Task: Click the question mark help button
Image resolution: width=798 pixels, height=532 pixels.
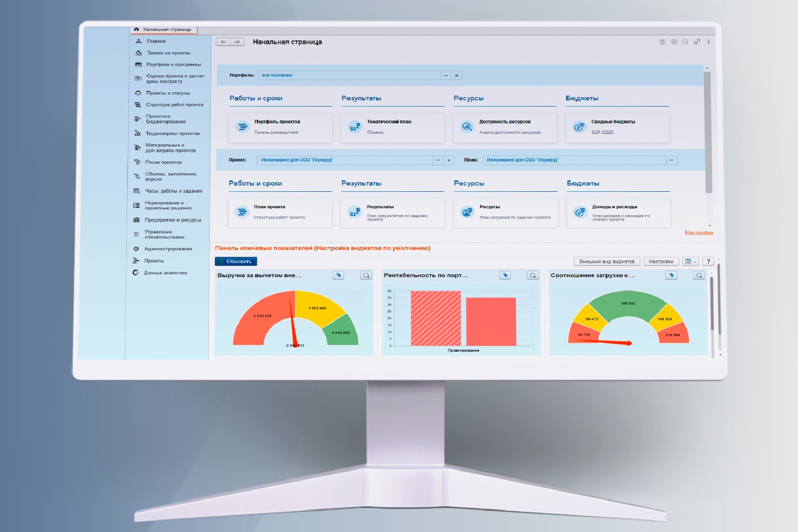Action: point(708,262)
